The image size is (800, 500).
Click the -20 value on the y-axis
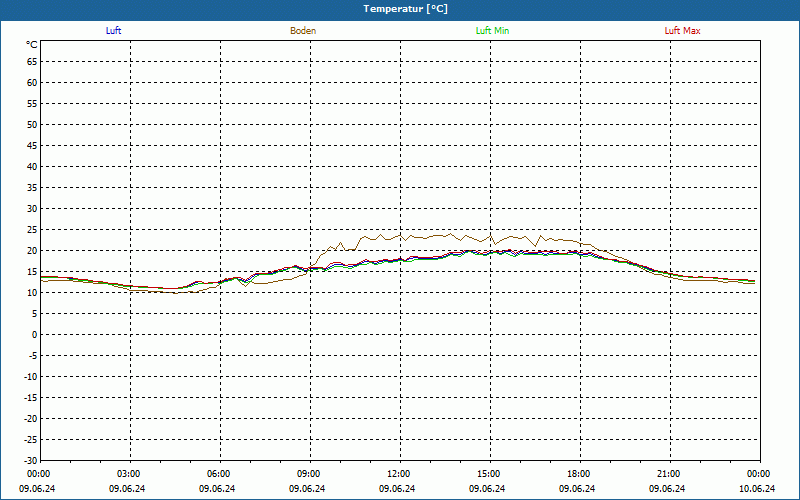(31, 419)
